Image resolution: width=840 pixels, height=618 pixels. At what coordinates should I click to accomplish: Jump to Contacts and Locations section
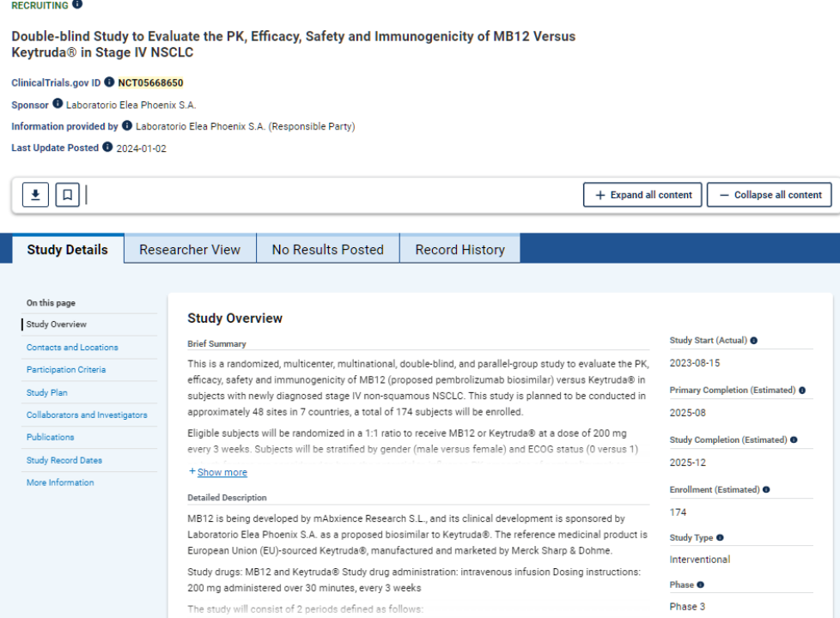pyautogui.click(x=72, y=348)
